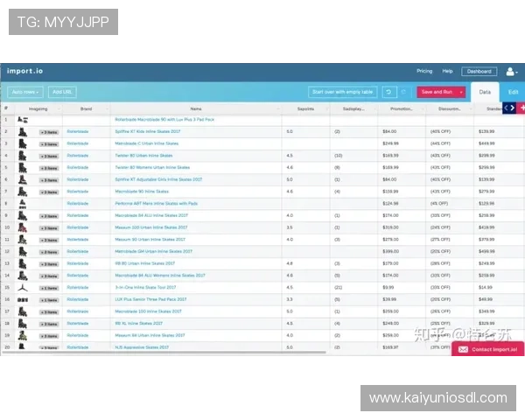Screen dimensions: 525x420
Task: Expand '+3 items' badge in row 4
Action: 49,157
